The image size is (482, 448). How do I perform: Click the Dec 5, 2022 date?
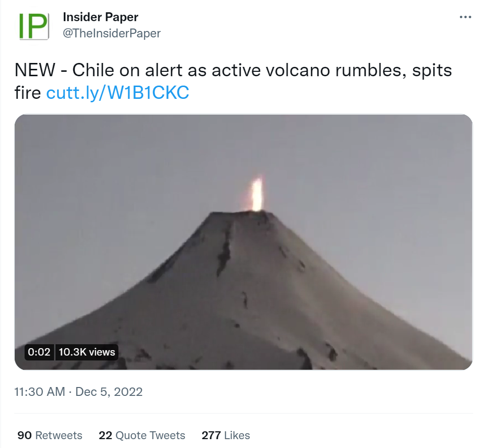tap(109, 391)
